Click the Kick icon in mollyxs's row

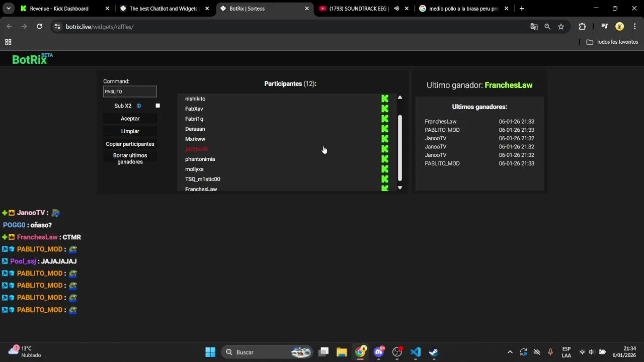tap(385, 169)
